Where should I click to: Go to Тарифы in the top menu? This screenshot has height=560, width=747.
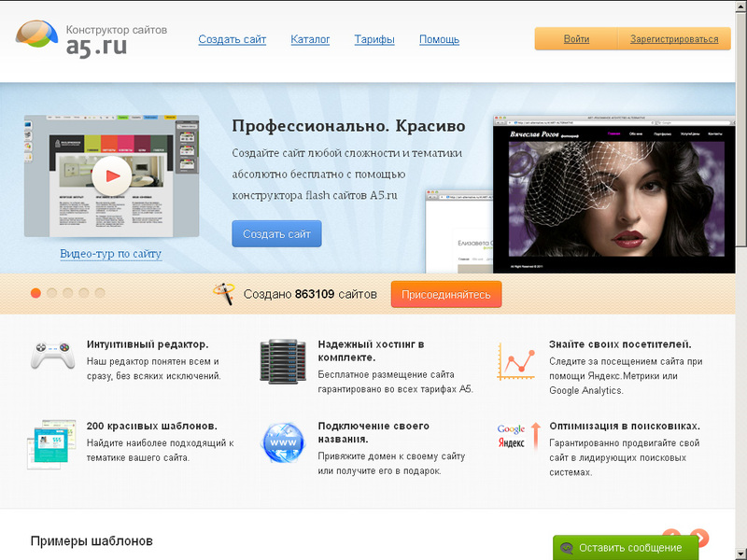click(x=374, y=39)
